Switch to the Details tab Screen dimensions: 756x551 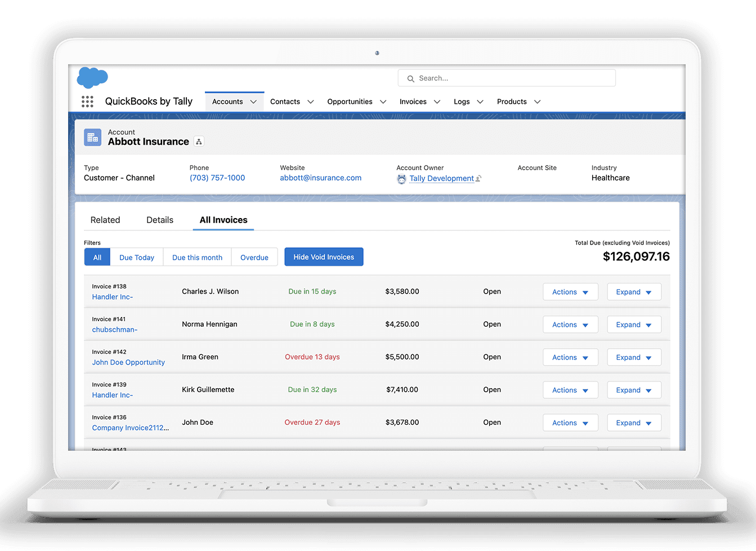pyautogui.click(x=160, y=220)
